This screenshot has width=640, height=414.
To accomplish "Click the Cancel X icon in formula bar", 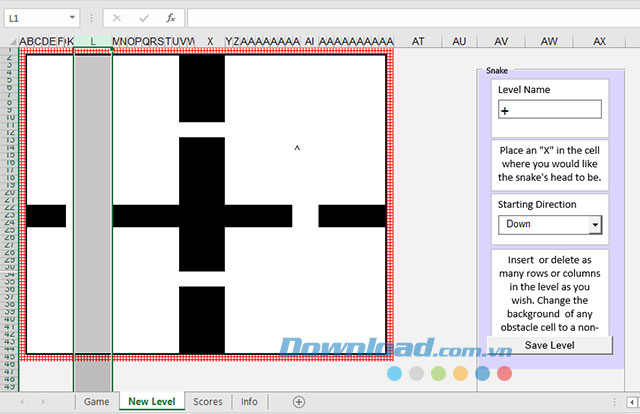I will 117,18.
